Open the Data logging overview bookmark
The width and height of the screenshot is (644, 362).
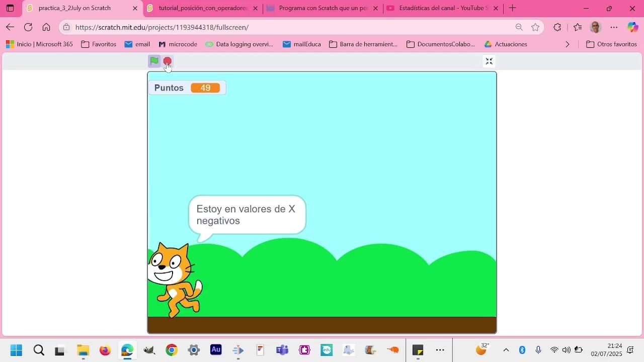click(x=239, y=44)
